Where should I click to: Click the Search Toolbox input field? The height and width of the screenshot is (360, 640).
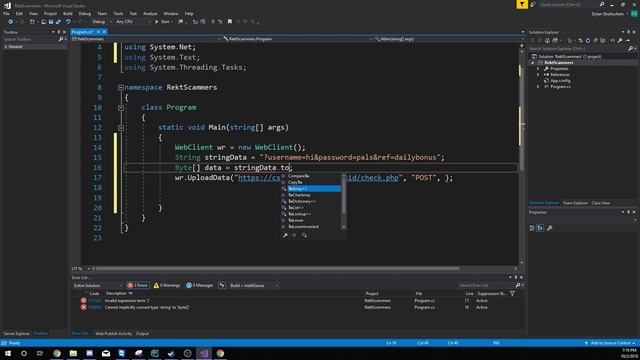point(30,39)
